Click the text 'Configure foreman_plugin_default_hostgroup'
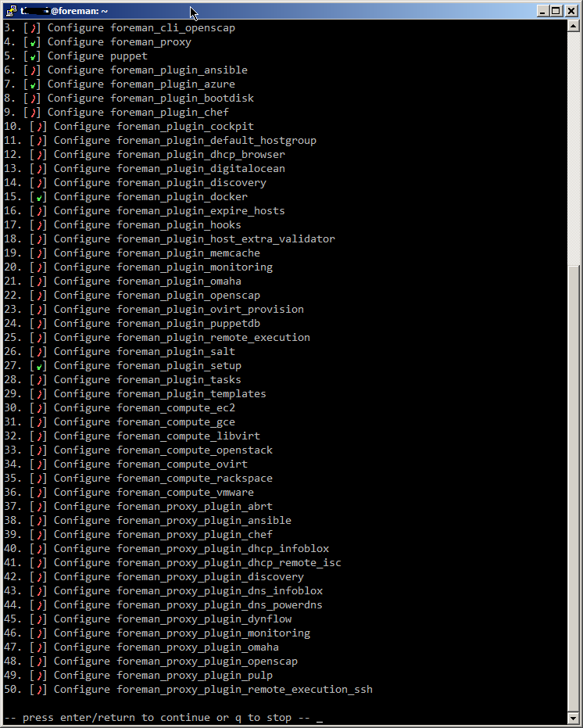 (185, 140)
